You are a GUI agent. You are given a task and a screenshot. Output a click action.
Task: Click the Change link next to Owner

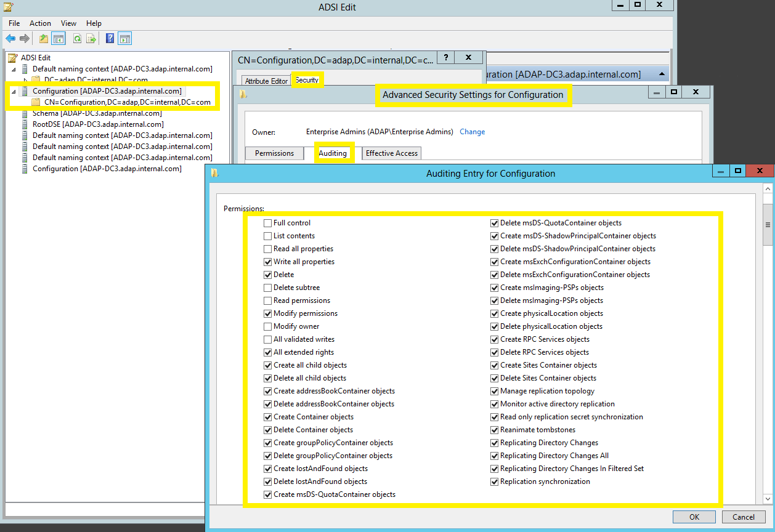tap(472, 132)
